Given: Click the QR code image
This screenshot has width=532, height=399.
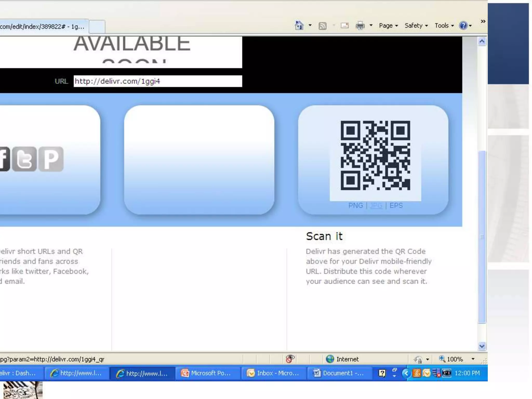Looking at the screenshot, I should coord(375,155).
